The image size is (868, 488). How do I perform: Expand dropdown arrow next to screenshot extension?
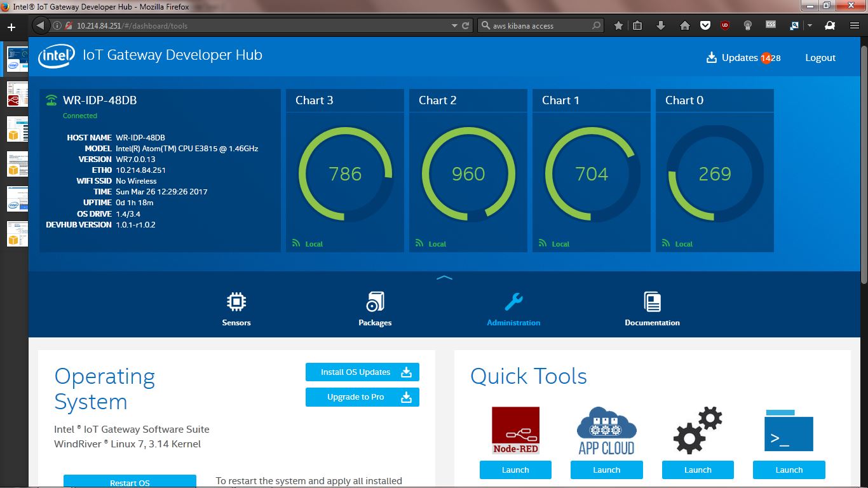point(810,26)
